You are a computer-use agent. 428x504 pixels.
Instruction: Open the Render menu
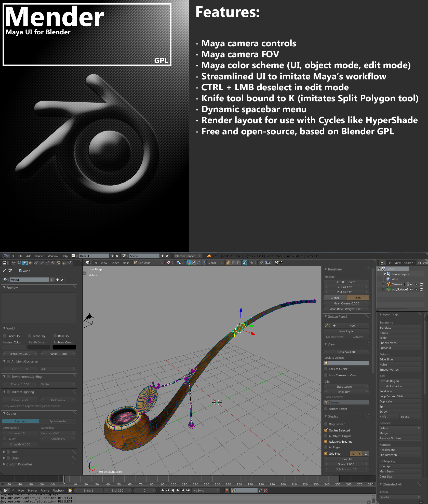tap(39, 256)
